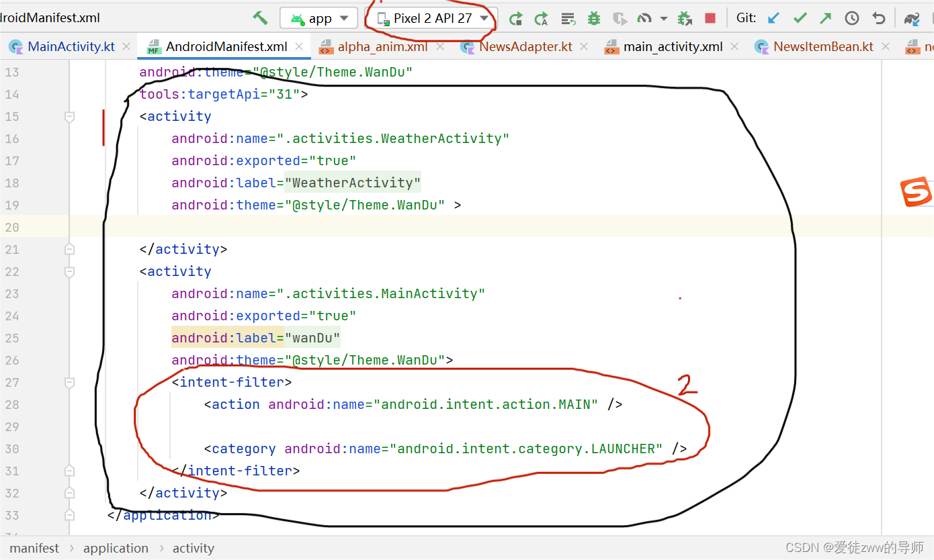
Task: Close the MainActivity.kt tab
Action: (x=126, y=46)
